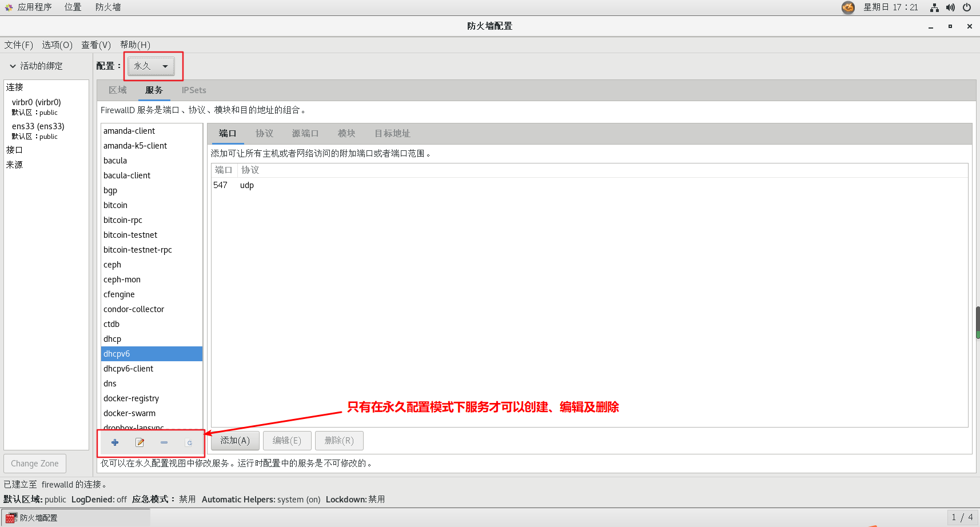Open the power menu icon

[x=967, y=7]
